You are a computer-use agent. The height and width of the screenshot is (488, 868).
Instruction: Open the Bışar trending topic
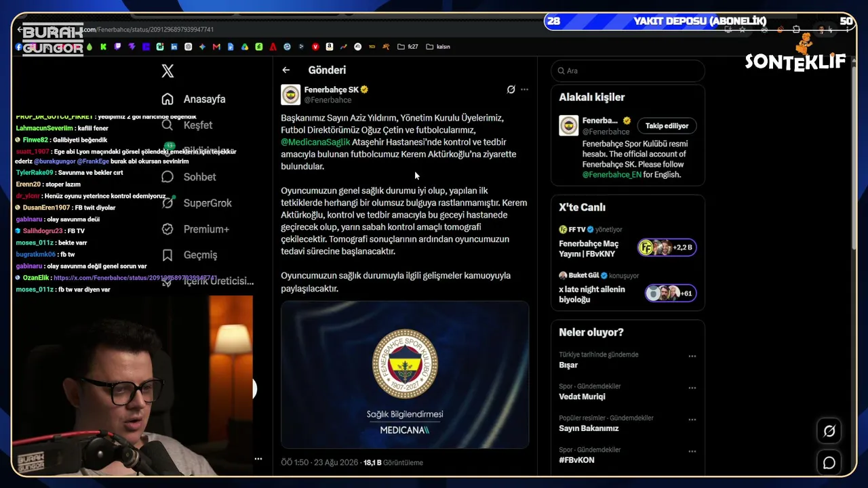568,365
